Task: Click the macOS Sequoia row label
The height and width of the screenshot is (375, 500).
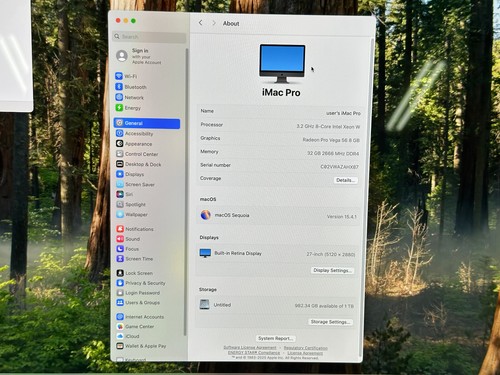Action: pyautogui.click(x=232, y=215)
